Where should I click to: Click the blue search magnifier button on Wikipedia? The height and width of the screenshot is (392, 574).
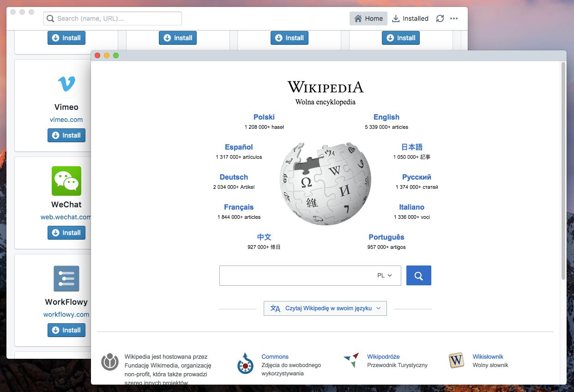[419, 276]
